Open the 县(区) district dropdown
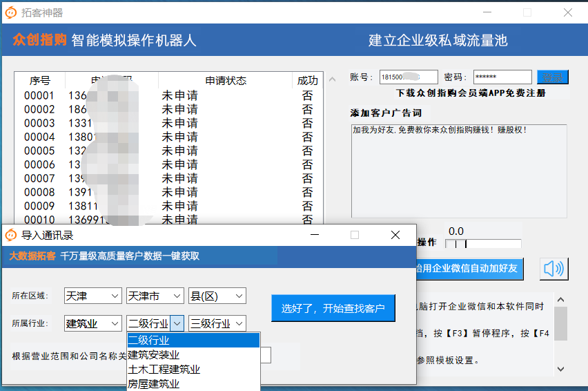The height and width of the screenshot is (391, 588). coord(217,296)
